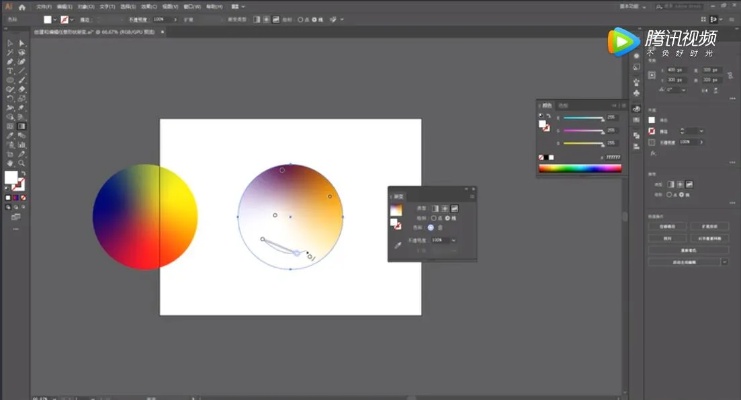Select Points radio in Properties gradient section
This screenshot has width=741, height=400.
[x=669, y=194]
